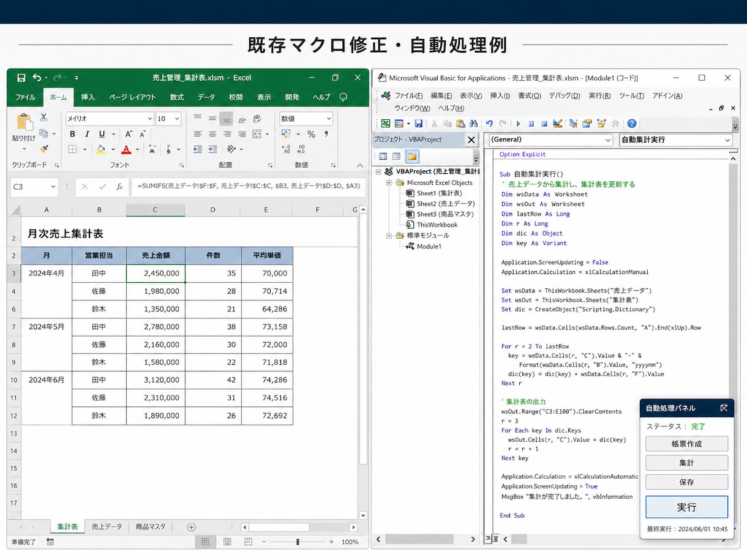Click the cell borders icon

72,149
